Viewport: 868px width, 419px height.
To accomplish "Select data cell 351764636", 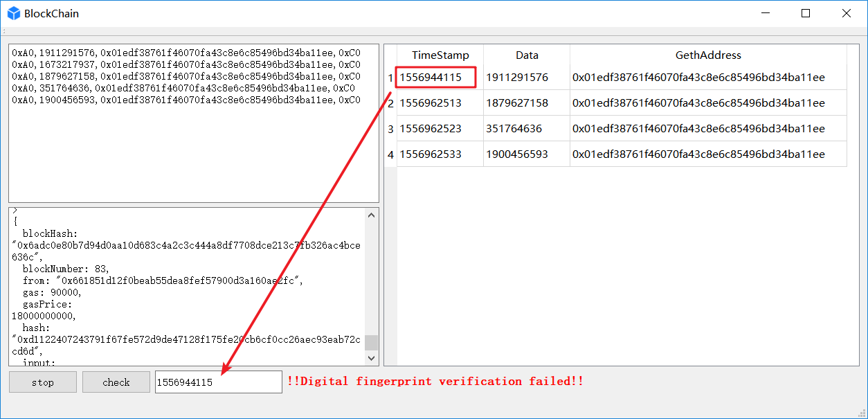I will pyautogui.click(x=527, y=129).
